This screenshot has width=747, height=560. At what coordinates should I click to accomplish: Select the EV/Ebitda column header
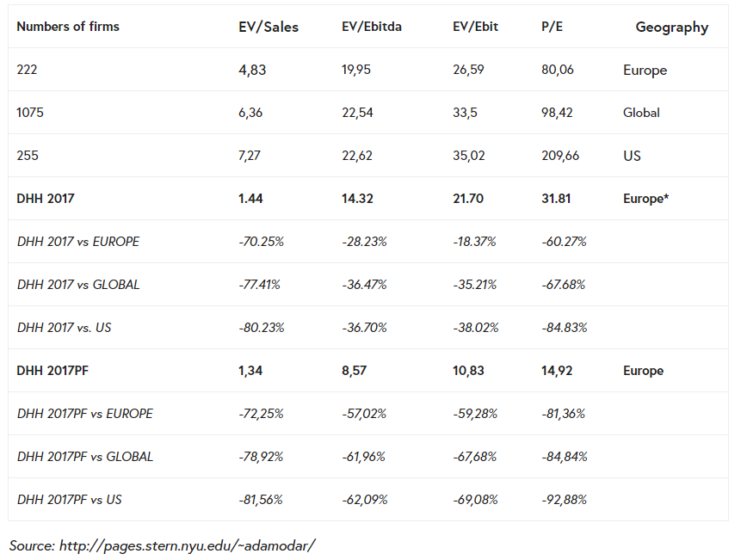pyautogui.click(x=372, y=27)
